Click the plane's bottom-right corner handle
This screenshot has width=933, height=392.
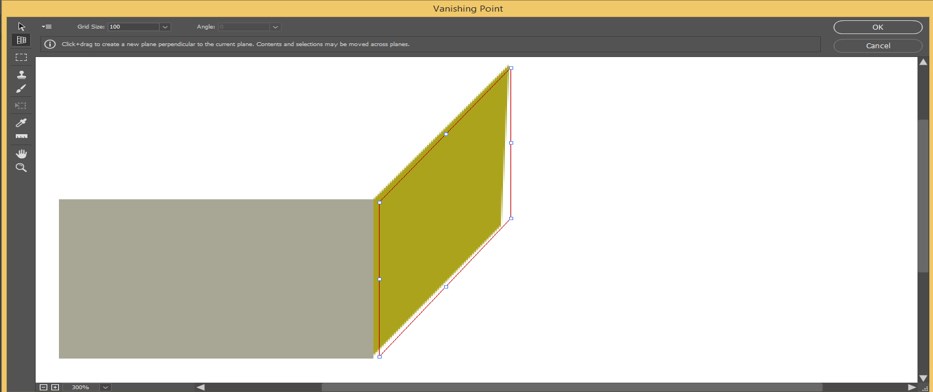[511, 218]
